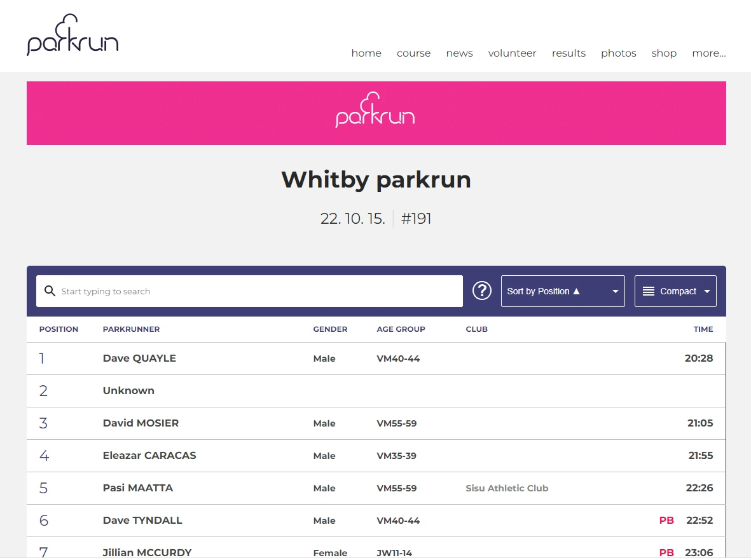Open the help question mark icon
This screenshot has height=560, width=751.
[482, 290]
